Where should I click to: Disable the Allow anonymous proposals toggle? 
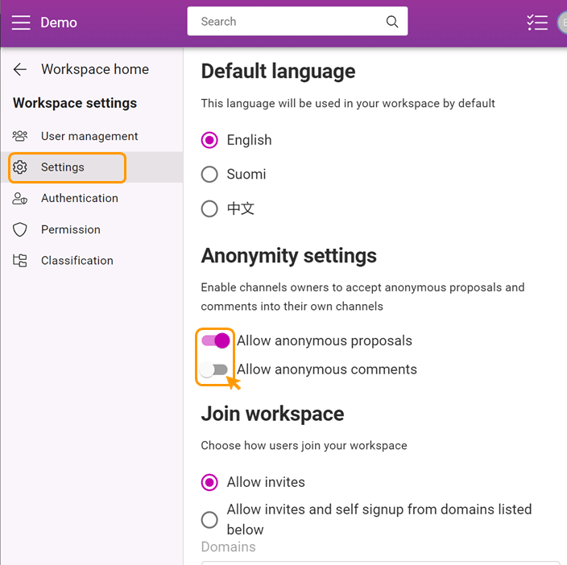[x=216, y=341]
